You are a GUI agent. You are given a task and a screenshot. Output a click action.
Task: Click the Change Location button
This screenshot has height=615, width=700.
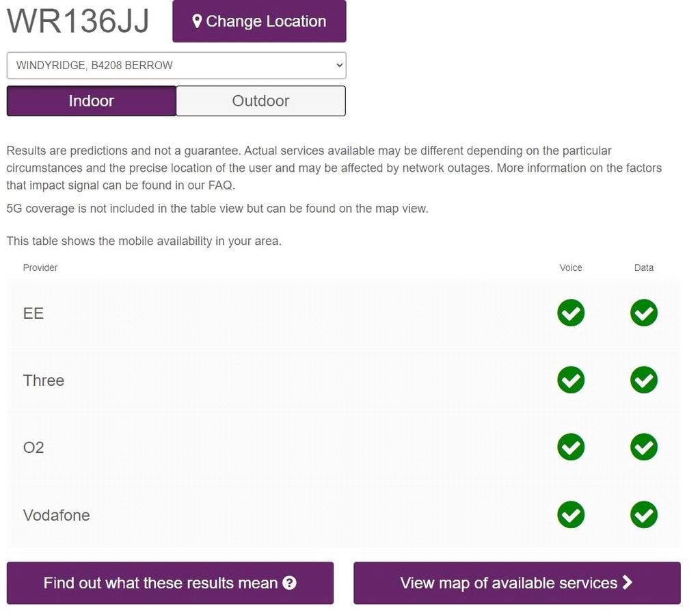pos(259,21)
